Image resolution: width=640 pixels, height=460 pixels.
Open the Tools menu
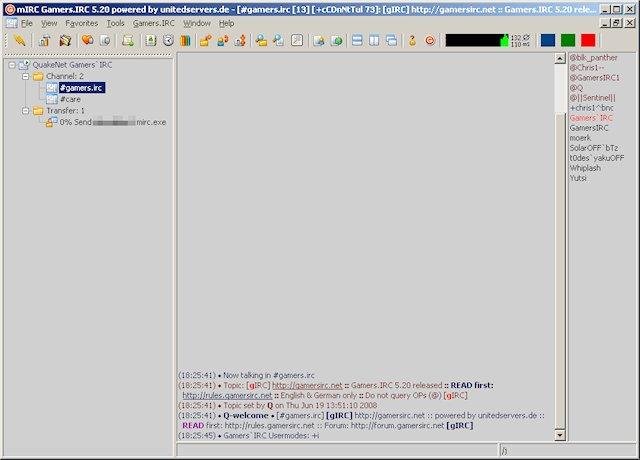116,23
